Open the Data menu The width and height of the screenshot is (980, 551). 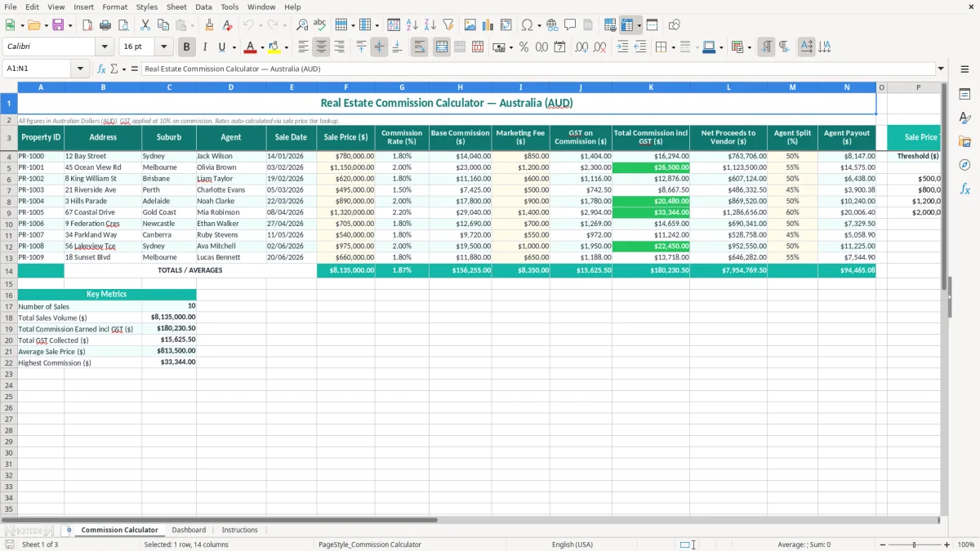click(203, 7)
